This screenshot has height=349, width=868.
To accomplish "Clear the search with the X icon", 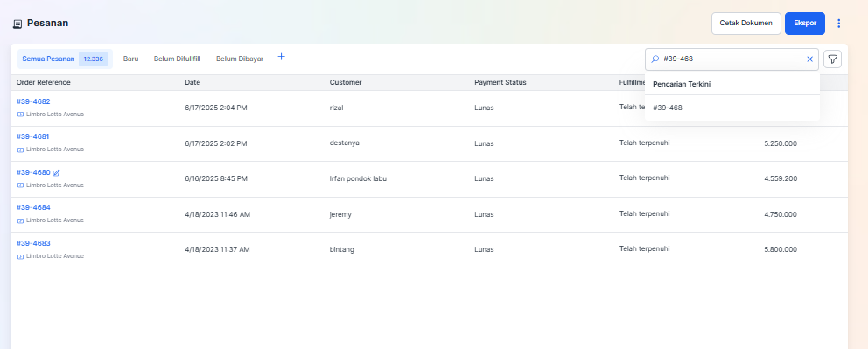I will pos(809,59).
